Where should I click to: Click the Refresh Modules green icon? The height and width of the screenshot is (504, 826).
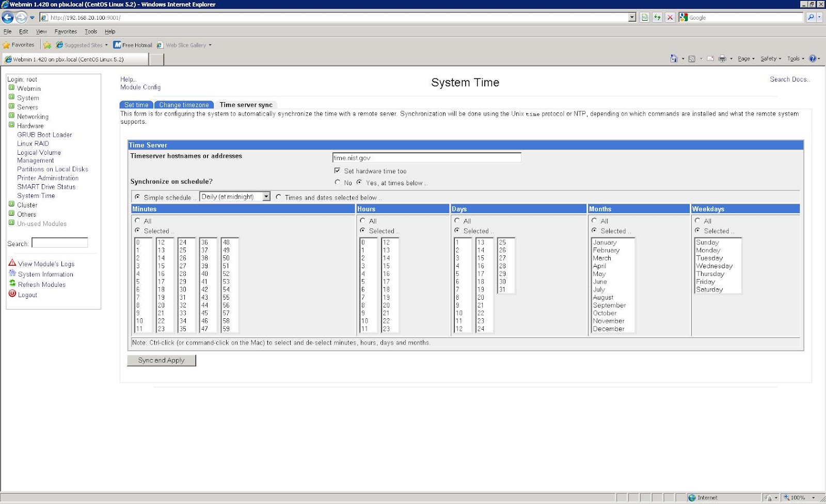(12, 283)
